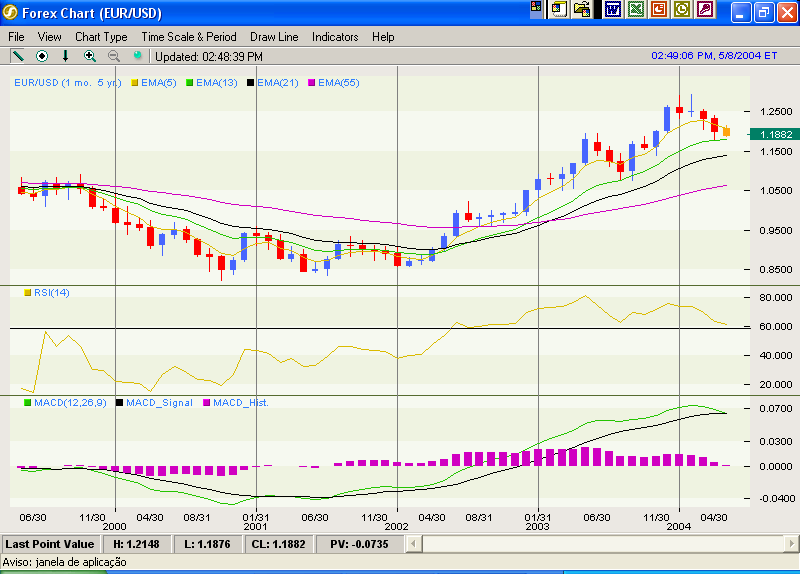This screenshot has width=800, height=574.
Task: Open PowerPoint from the Office shortcut bar
Action: 658,9
